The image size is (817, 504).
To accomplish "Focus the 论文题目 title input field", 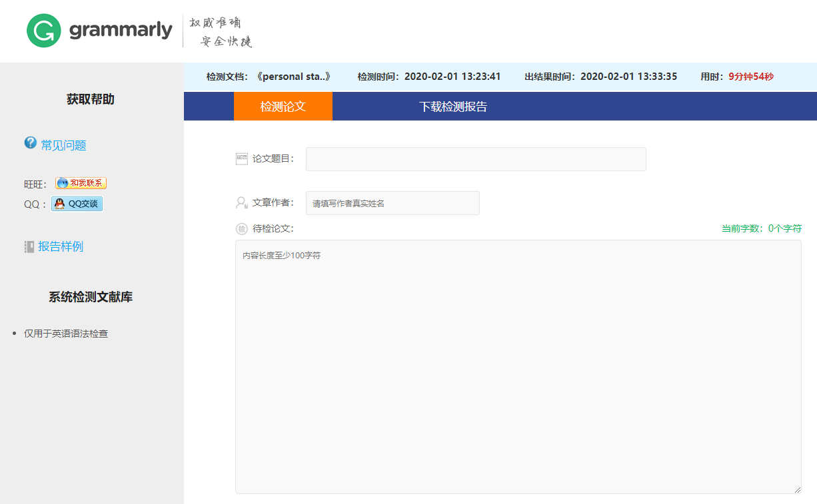I will coord(476,159).
